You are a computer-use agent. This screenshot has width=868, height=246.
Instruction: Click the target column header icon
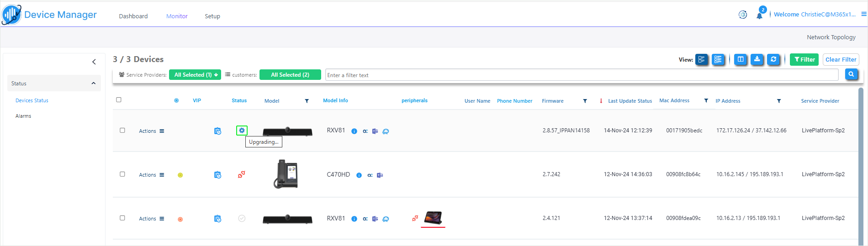(176, 100)
